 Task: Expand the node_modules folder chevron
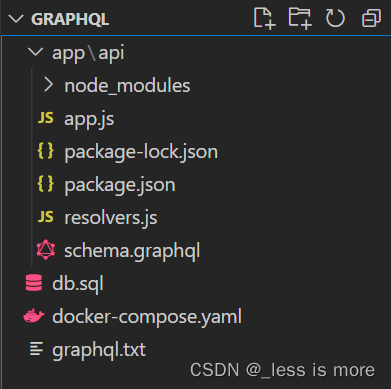coord(48,85)
